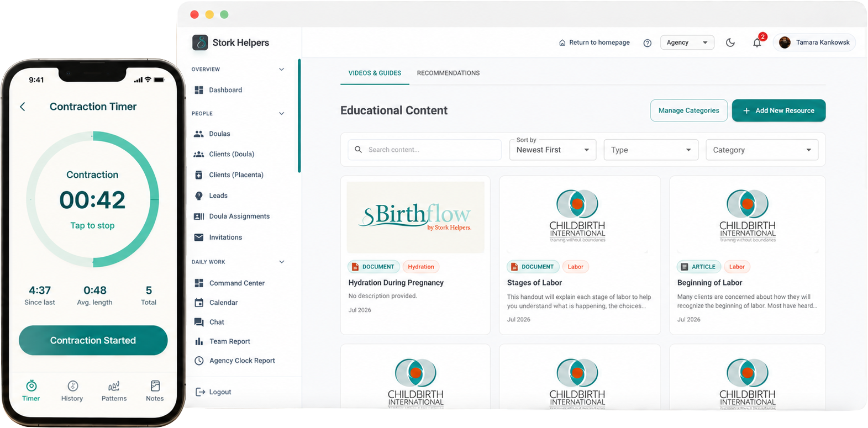Open Patterns tab on phone
Image resolution: width=868 pixels, height=428 pixels.
coord(114,391)
